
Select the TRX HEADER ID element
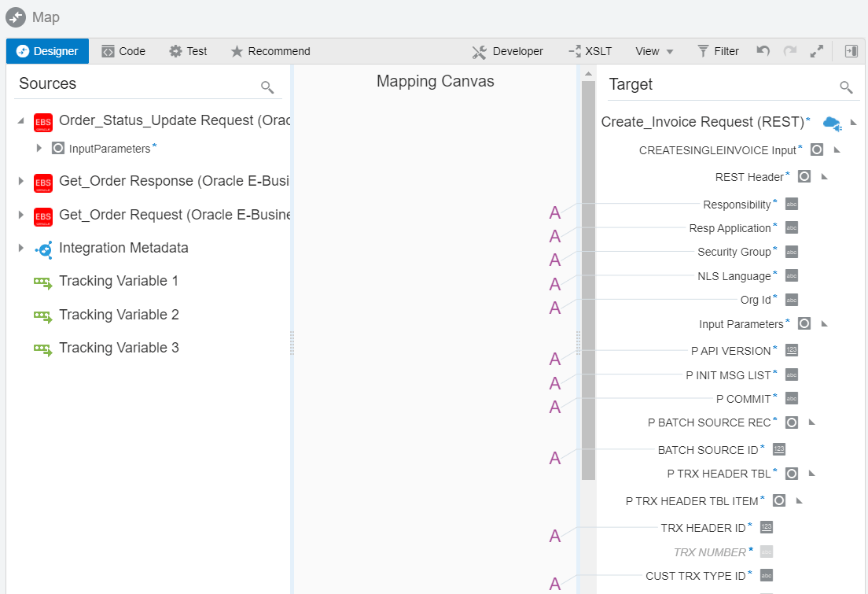click(x=703, y=528)
